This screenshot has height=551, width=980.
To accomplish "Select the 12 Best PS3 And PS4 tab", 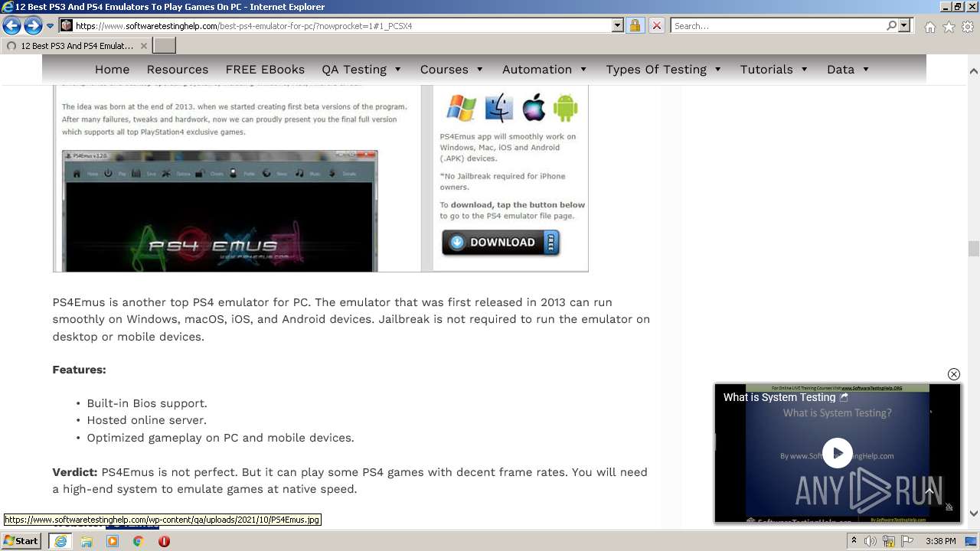I will [x=76, y=46].
